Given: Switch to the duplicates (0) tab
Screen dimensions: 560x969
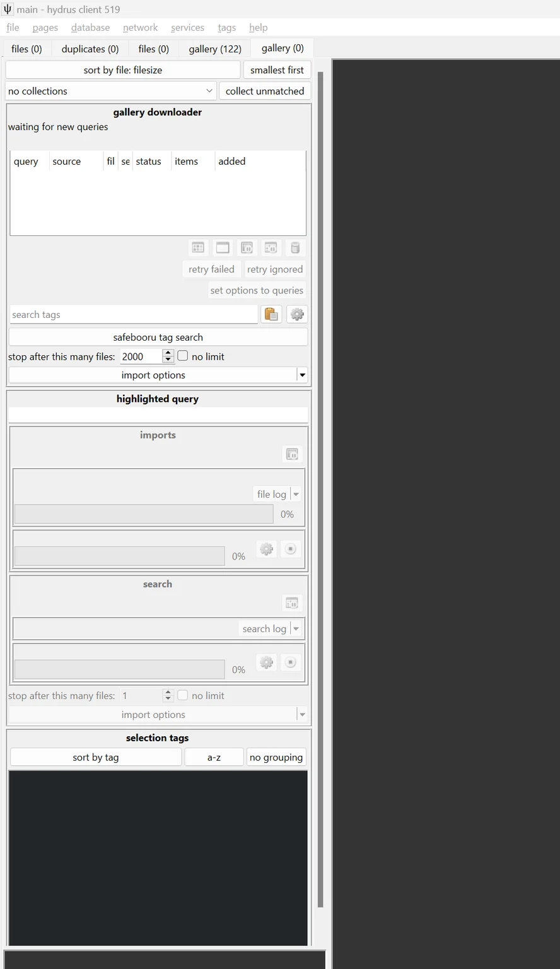Looking at the screenshot, I should (90, 49).
